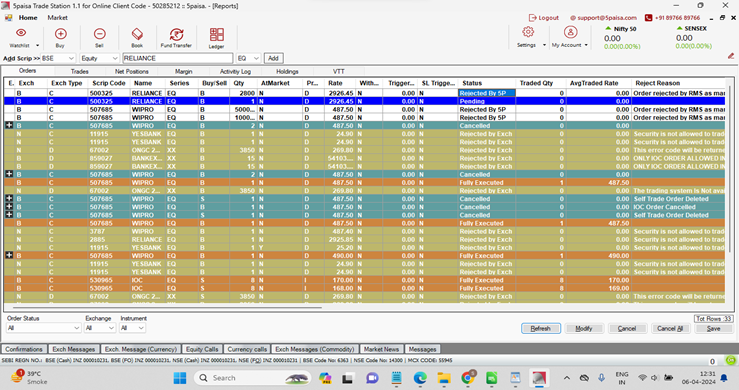Open the Settings gear icon
739x390 pixels.
pos(528,32)
